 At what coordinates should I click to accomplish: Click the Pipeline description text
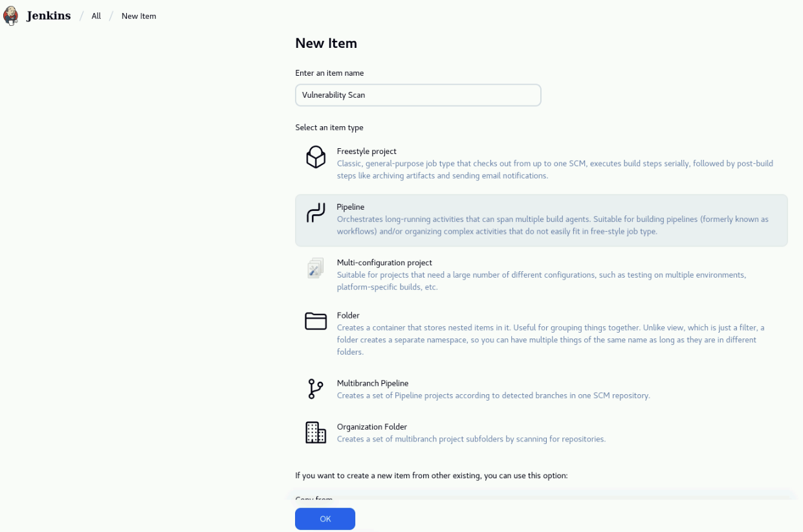click(552, 225)
